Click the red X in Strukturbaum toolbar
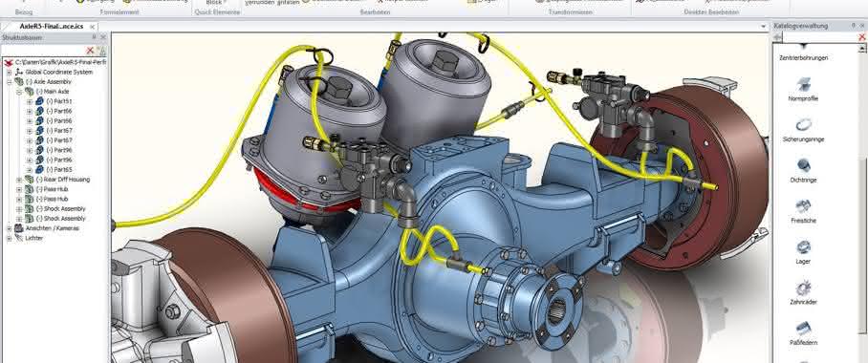The image size is (868, 363). pyautogui.click(x=90, y=51)
